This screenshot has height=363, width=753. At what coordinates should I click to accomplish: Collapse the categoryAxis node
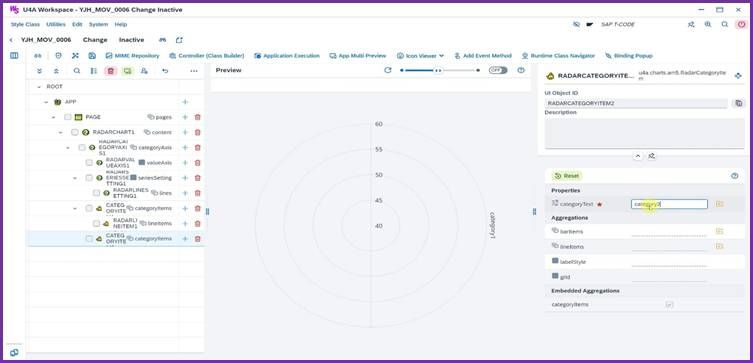point(68,148)
